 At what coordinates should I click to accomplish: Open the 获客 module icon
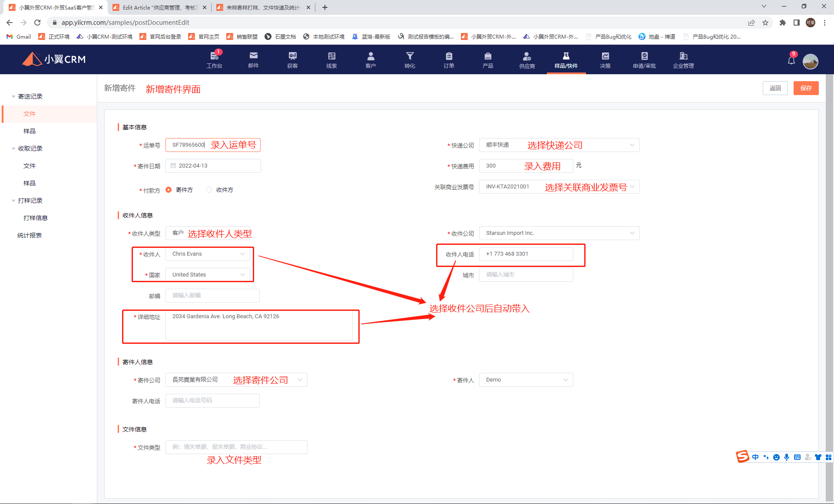292,59
